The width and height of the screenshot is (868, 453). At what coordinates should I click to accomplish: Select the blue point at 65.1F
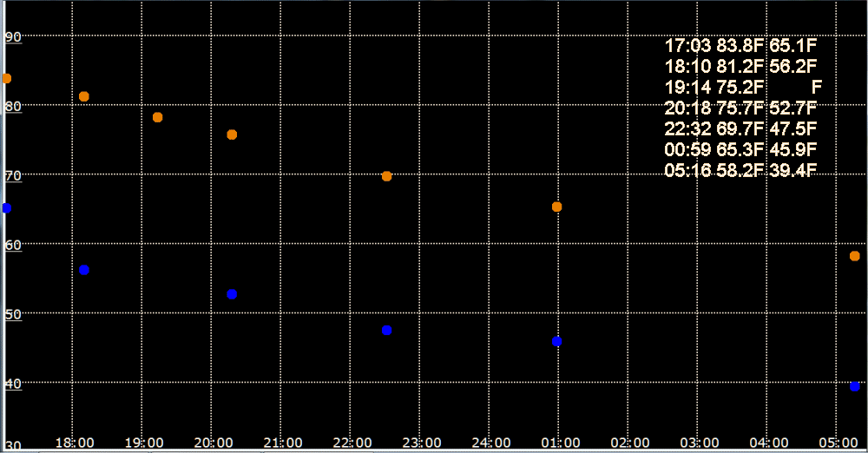6,208
